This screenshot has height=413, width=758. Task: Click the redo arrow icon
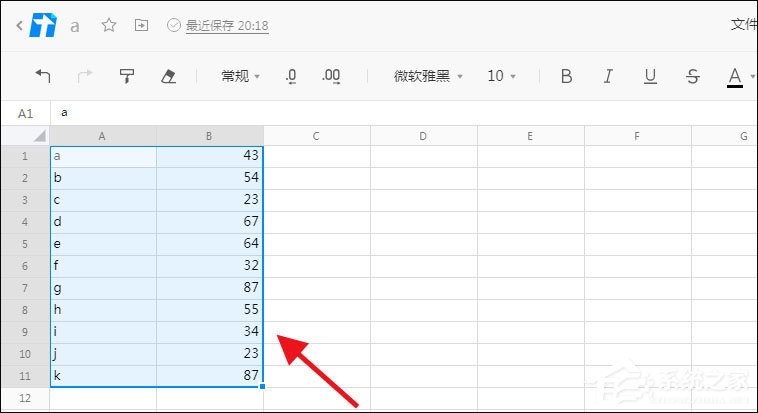(x=85, y=76)
